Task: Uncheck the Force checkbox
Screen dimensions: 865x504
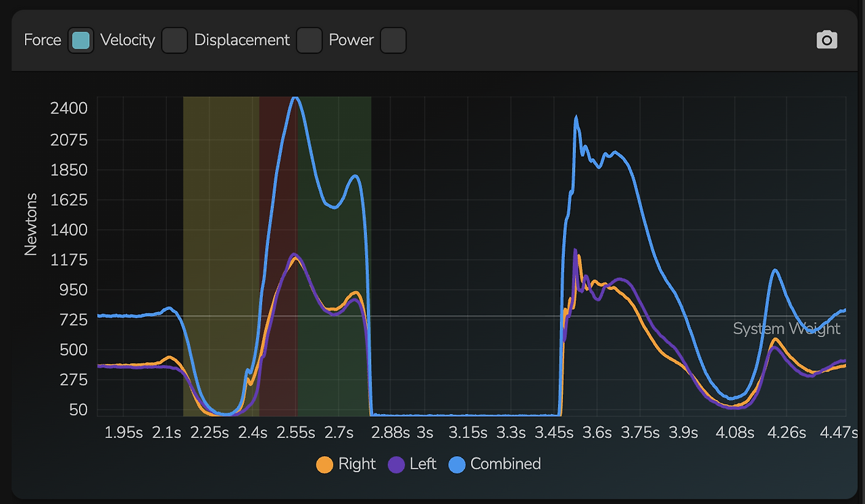Action: [81, 41]
